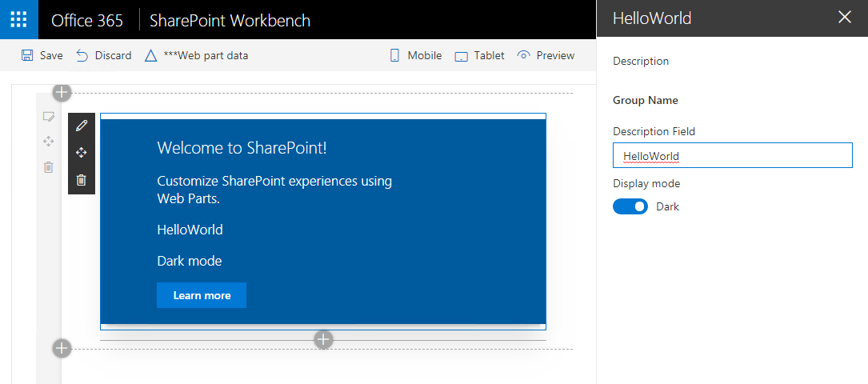Click the SharePoint Workbench title
This screenshot has height=384, width=868.
coord(230,20)
